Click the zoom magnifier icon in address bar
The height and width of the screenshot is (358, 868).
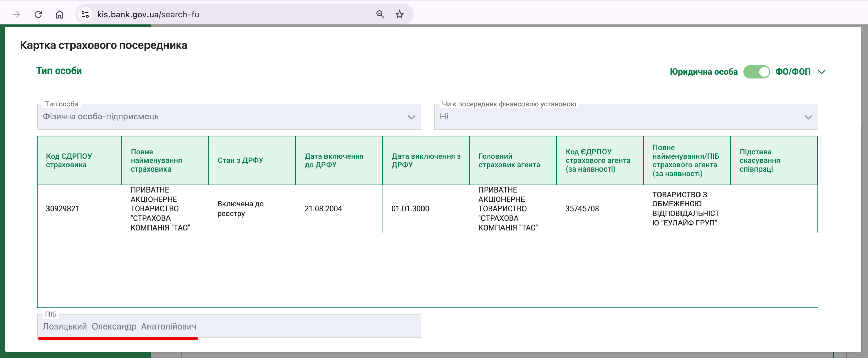pyautogui.click(x=380, y=14)
